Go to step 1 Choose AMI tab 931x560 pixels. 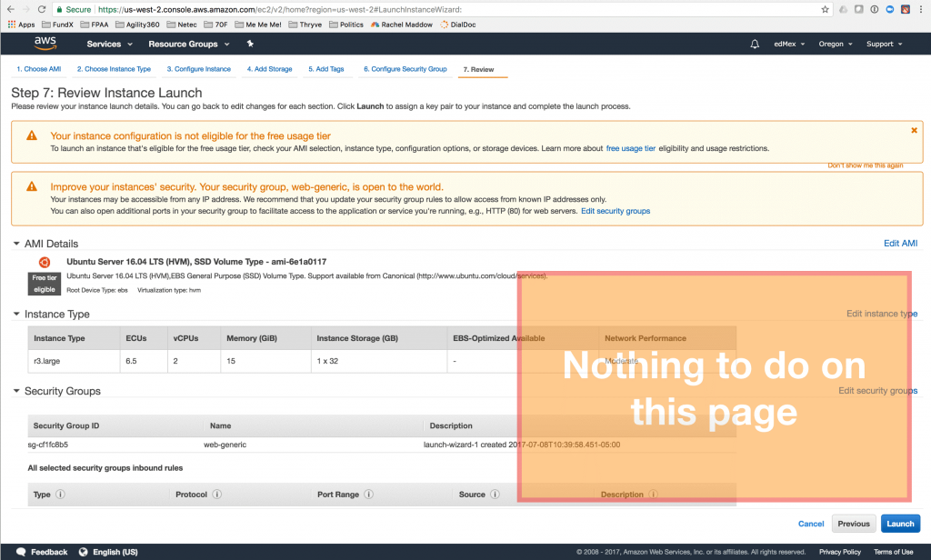(x=38, y=69)
